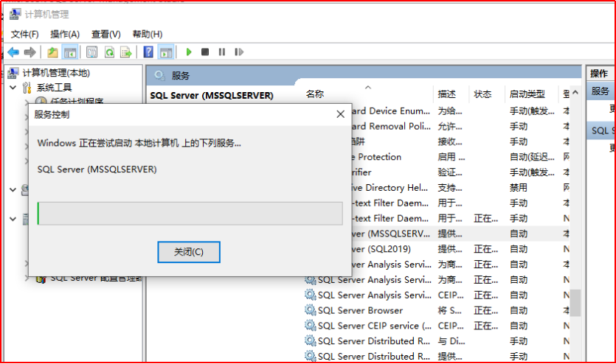Close the 服务控制 dialog with the X
Screen dimensions: 616x364
pos(340,114)
